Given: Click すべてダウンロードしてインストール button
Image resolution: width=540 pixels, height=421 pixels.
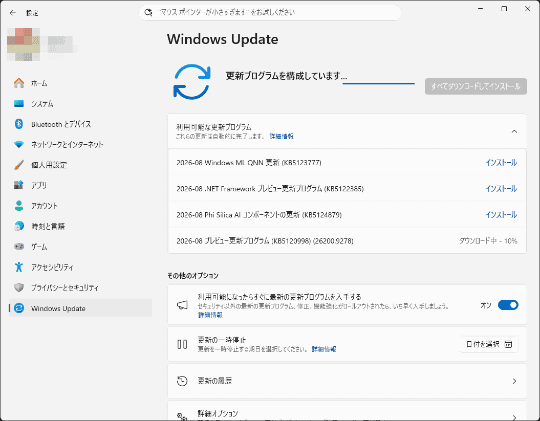Looking at the screenshot, I should pyautogui.click(x=476, y=86).
